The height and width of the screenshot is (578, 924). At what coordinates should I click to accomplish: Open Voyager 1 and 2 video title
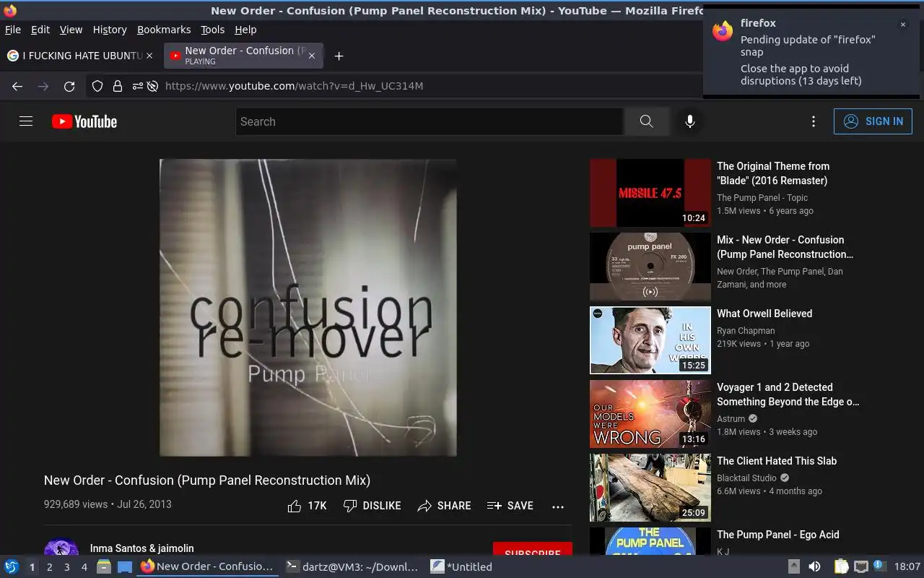788,394
